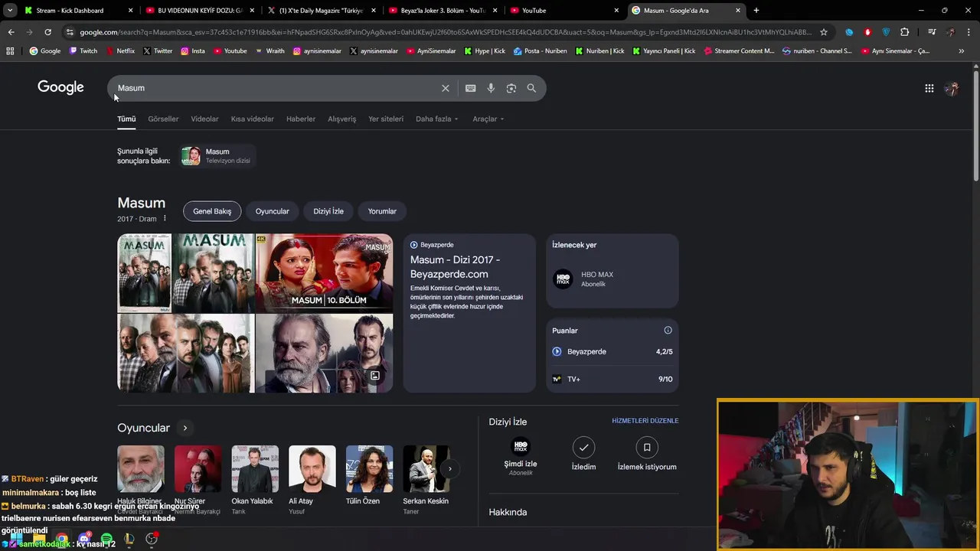Switch to the Haberler tab
The width and height of the screenshot is (980, 551).
tap(301, 119)
